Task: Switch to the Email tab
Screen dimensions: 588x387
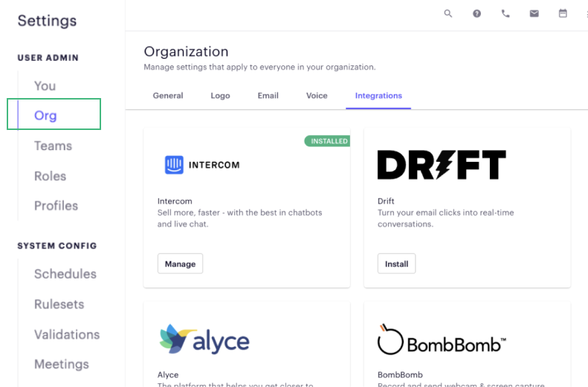Action: tap(268, 96)
